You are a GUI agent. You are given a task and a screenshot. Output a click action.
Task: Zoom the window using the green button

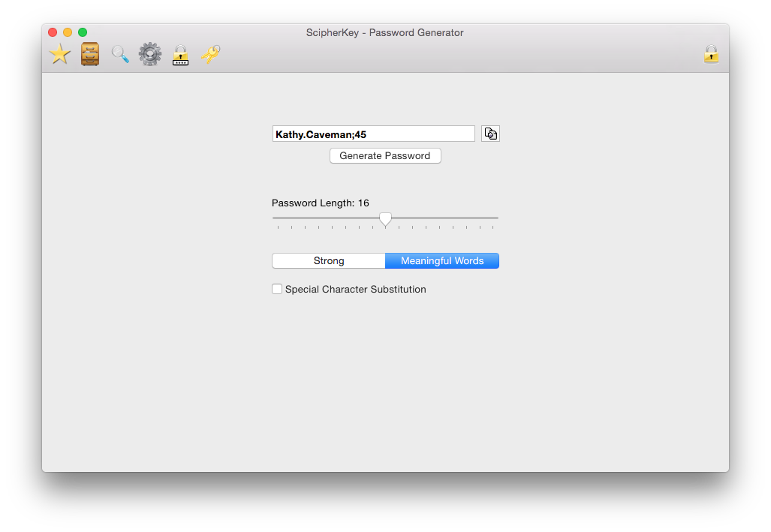pyautogui.click(x=83, y=32)
